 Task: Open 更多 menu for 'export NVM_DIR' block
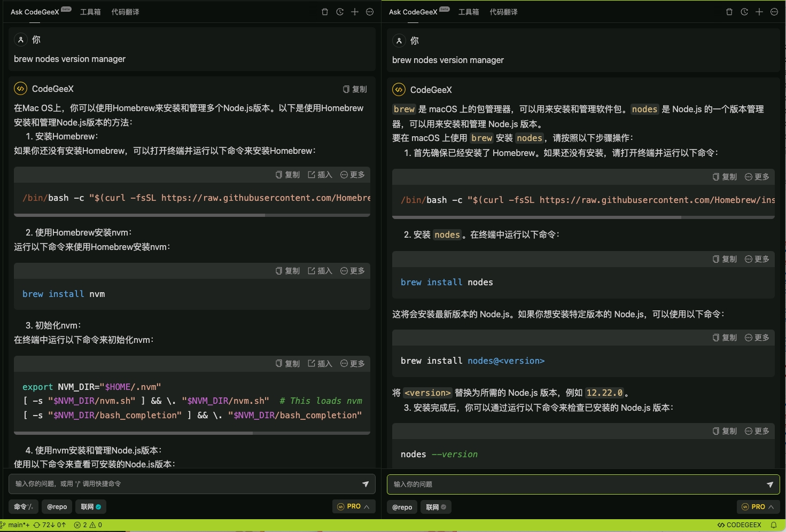click(x=353, y=364)
